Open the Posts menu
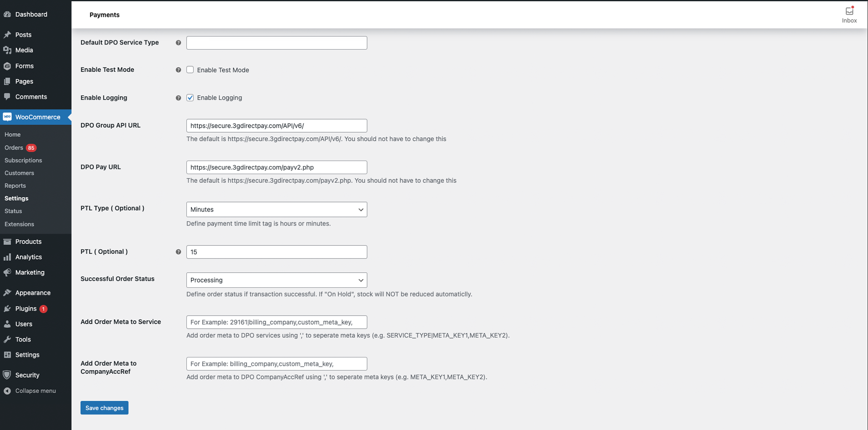This screenshot has height=430, width=868. coord(36,35)
